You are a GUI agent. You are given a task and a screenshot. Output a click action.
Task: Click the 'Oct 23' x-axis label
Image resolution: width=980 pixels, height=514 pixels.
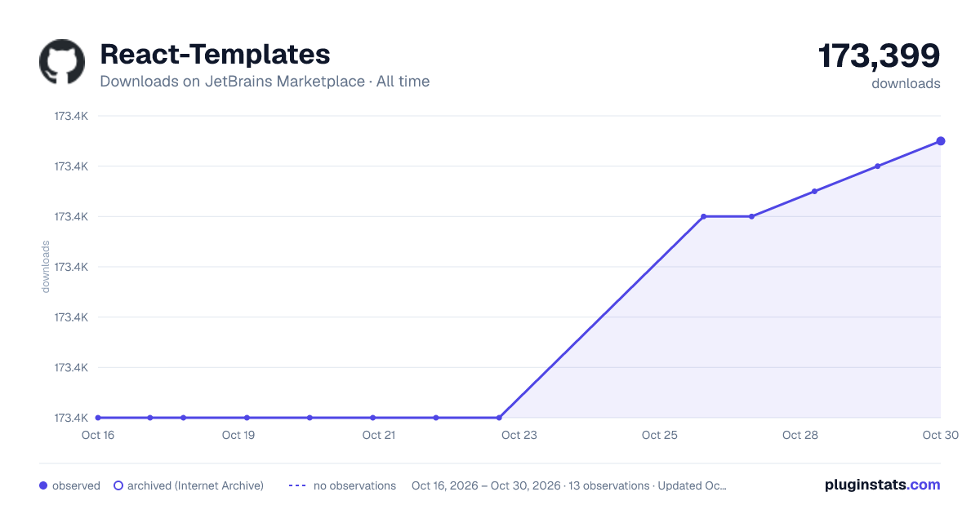(x=519, y=435)
